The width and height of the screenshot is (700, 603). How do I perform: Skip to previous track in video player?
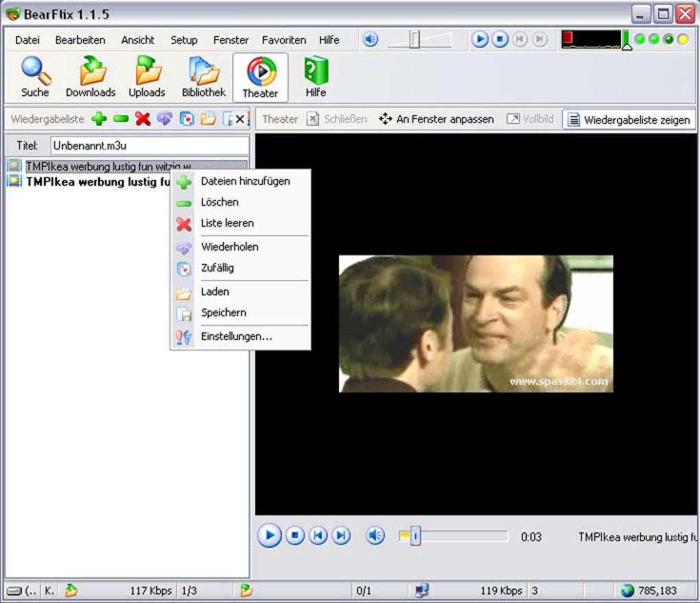tap(318, 534)
